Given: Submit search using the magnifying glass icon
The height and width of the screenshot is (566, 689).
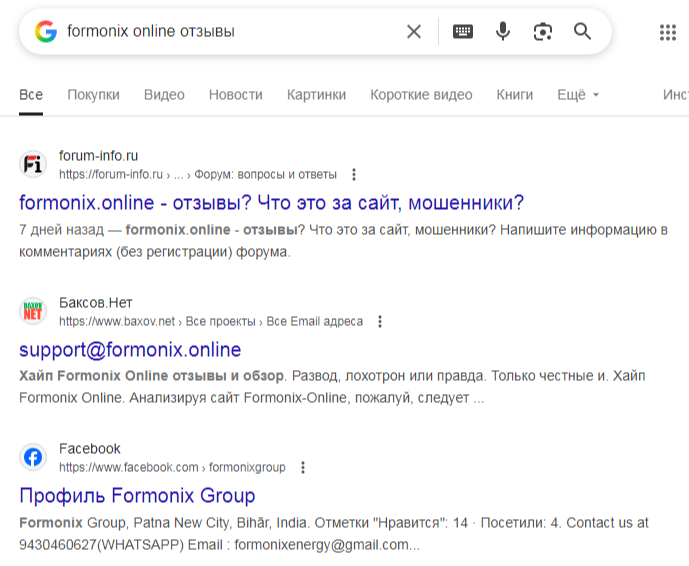Looking at the screenshot, I should (x=582, y=32).
